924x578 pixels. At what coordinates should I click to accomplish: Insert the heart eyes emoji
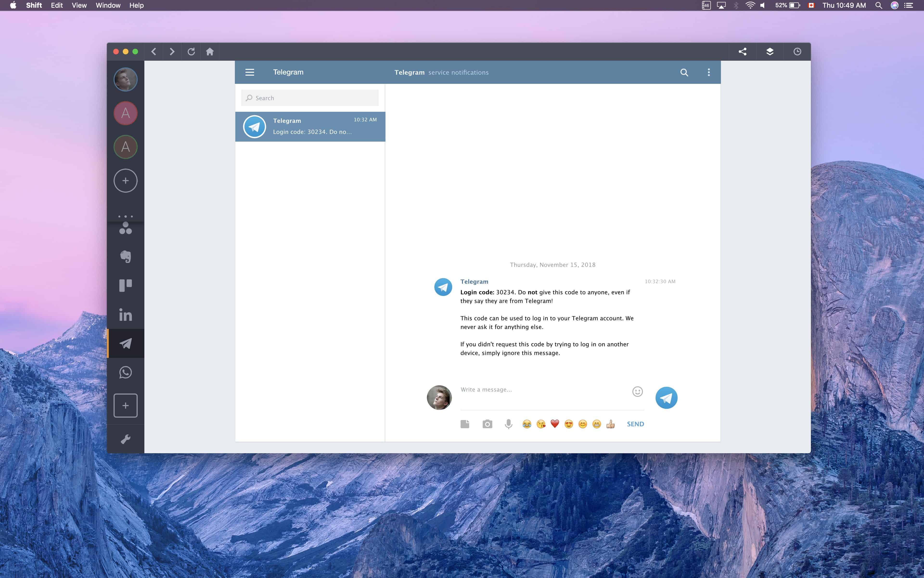[569, 424]
